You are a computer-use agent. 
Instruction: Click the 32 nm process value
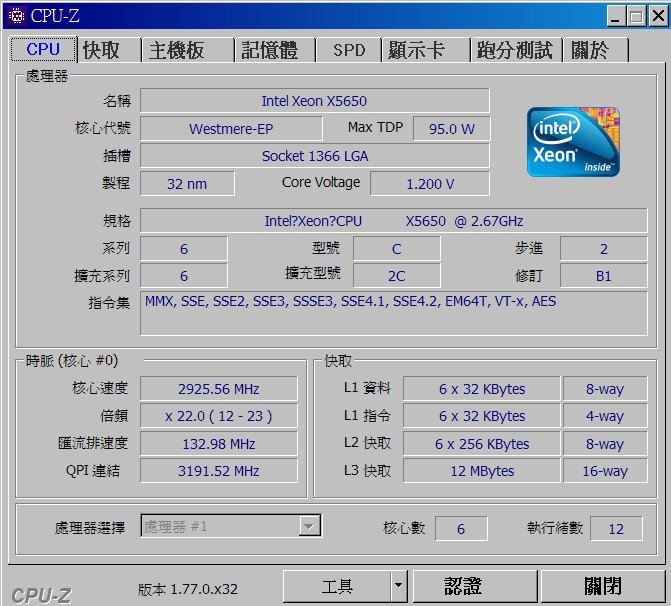[x=187, y=184]
